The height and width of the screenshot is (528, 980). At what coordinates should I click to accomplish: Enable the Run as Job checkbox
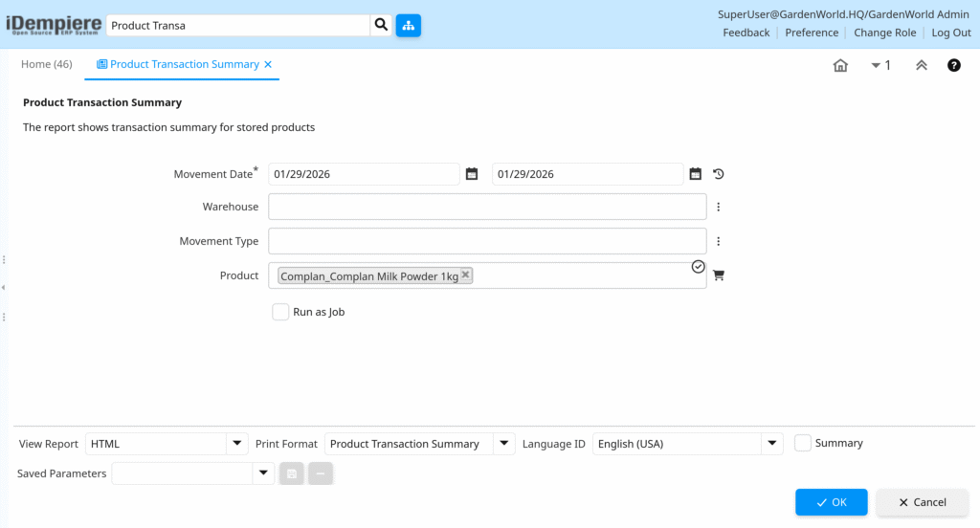pos(280,312)
